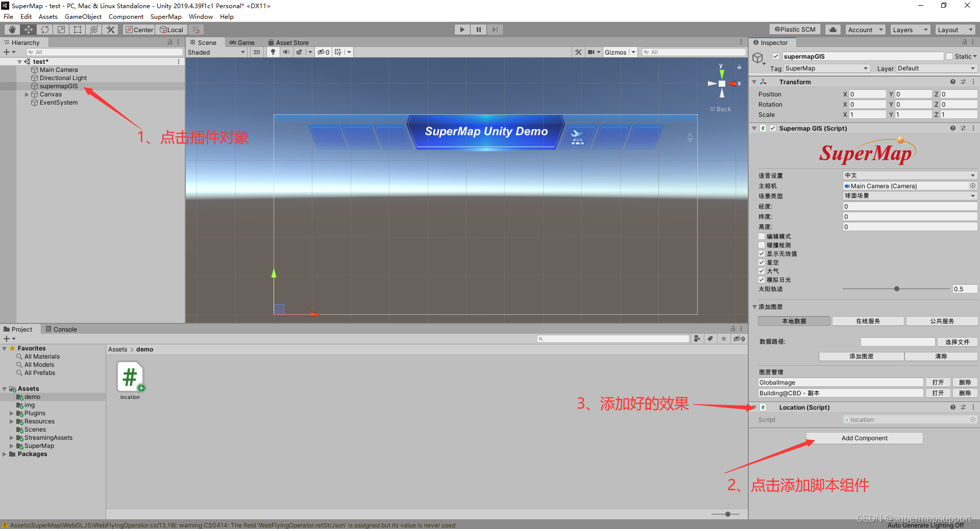Collapse the Transform component

click(x=754, y=82)
